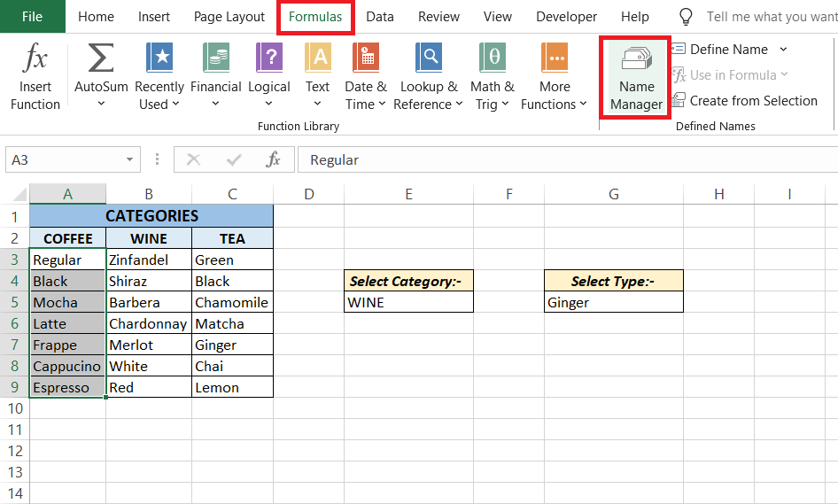Click the formula bar resize dots handle

click(x=157, y=159)
